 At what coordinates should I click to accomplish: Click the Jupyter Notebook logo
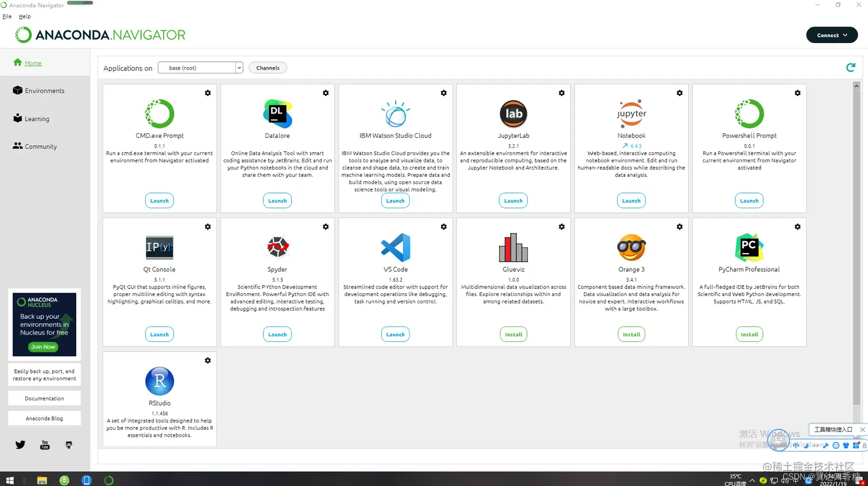click(631, 114)
